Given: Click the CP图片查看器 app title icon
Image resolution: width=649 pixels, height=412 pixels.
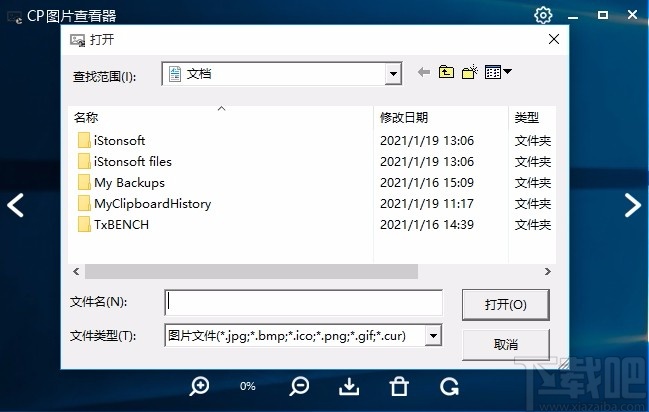Looking at the screenshot, I should tap(14, 17).
